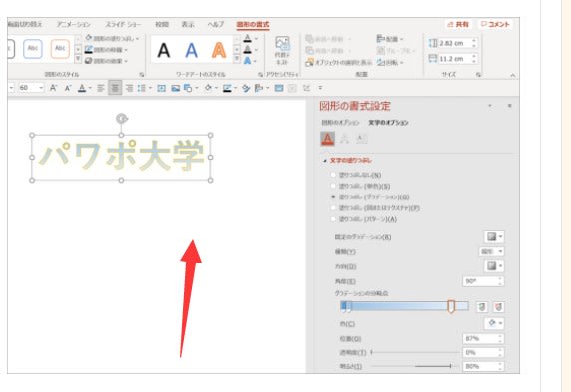571x392 pixels.
Task: Open the アニメーション ribbon tab
Action: (x=74, y=24)
